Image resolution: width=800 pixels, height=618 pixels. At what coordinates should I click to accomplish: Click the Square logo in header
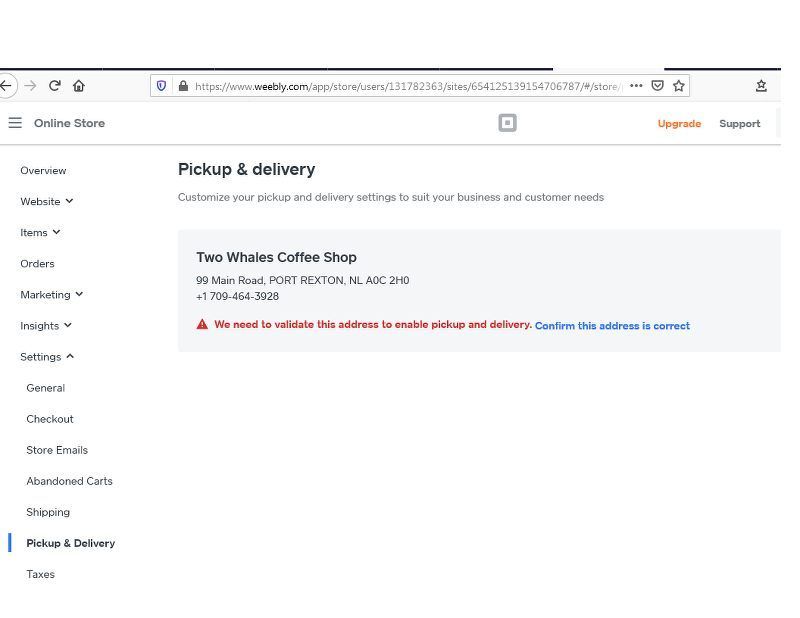(507, 123)
